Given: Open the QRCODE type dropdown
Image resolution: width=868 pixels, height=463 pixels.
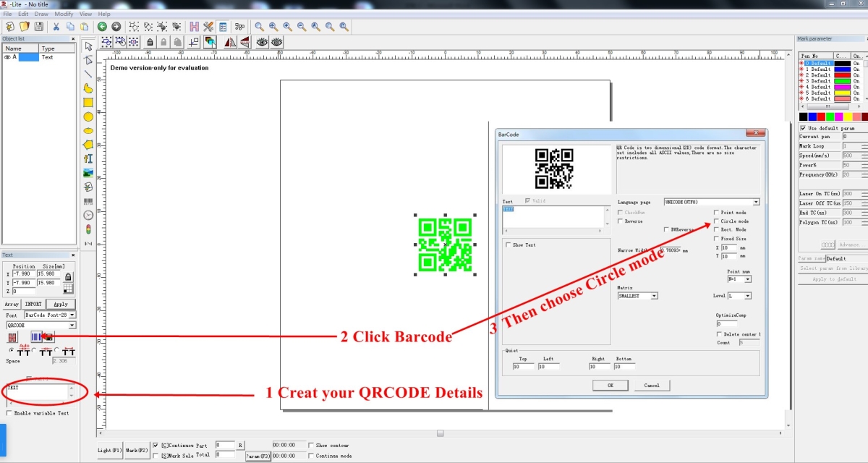Looking at the screenshot, I should pos(72,326).
